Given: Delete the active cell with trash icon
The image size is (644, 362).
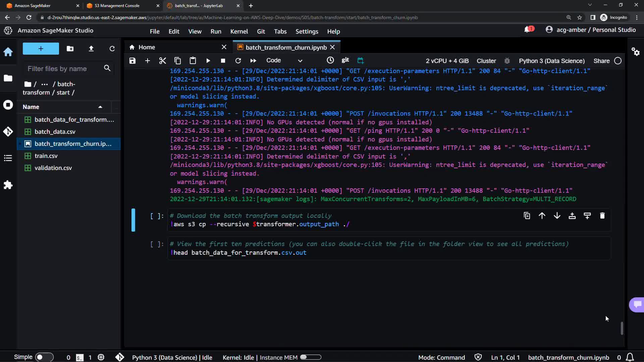Looking at the screenshot, I should 602,216.
